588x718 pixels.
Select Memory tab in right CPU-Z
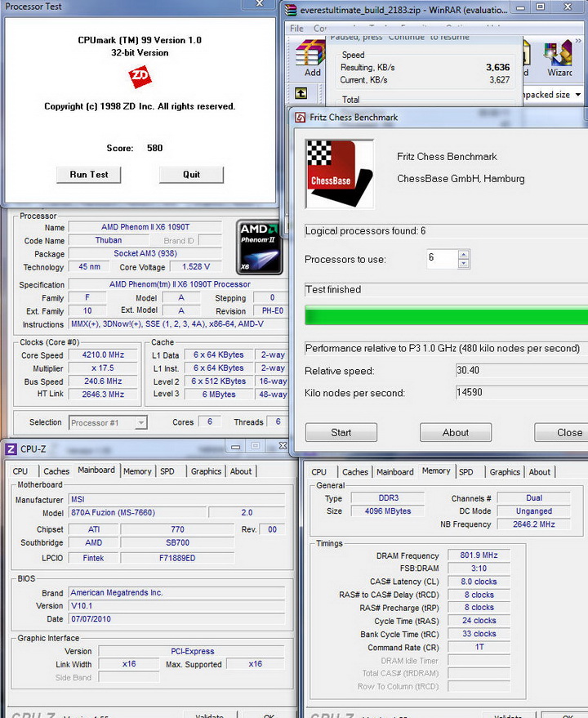pos(436,471)
